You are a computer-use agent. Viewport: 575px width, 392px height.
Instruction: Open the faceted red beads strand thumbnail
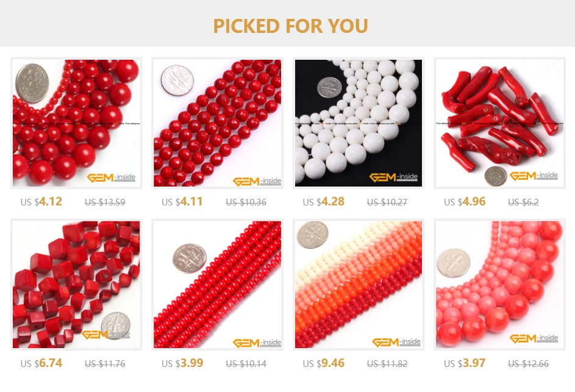tap(218, 123)
